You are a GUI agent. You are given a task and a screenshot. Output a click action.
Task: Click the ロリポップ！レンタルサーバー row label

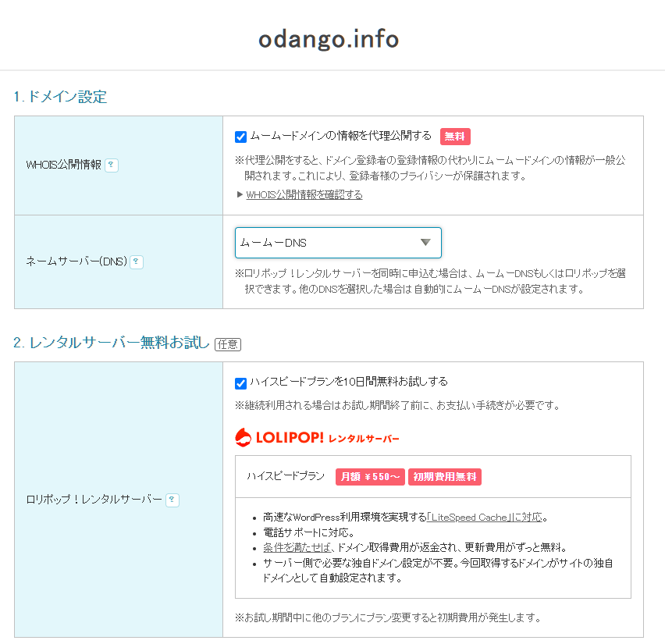(94, 500)
